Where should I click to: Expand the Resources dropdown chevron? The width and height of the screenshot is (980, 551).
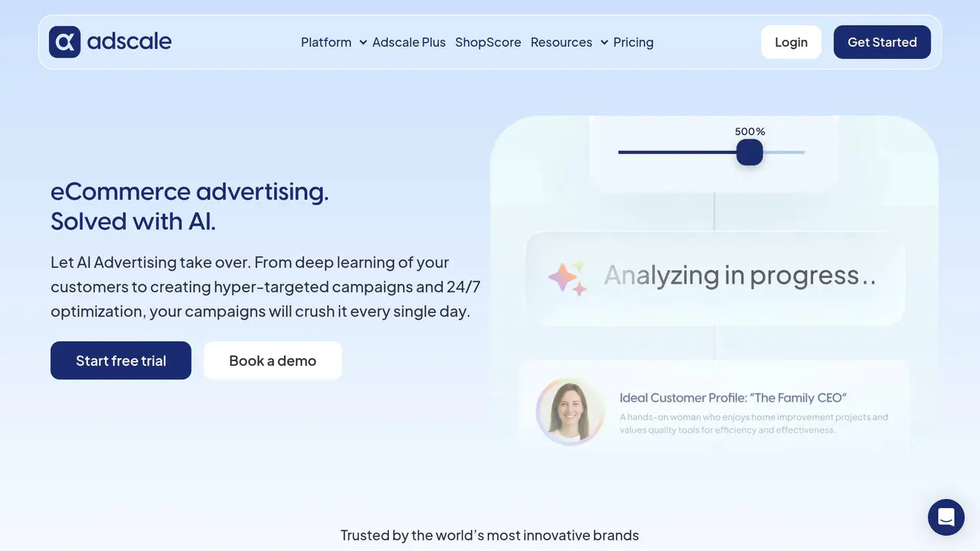(604, 43)
